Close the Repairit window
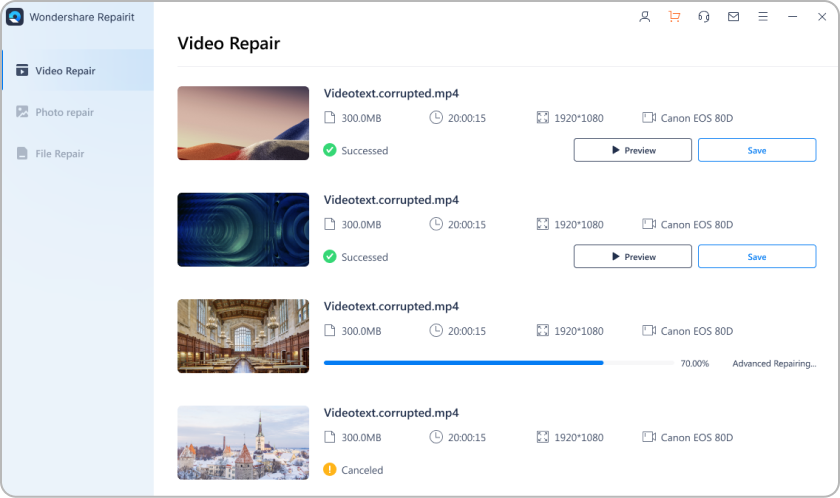This screenshot has width=840, height=498. point(822,17)
